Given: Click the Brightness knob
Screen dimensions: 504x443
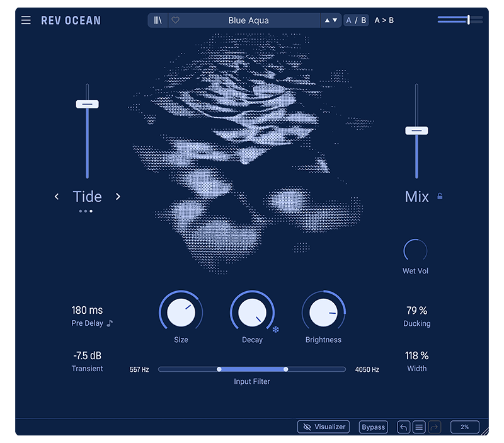Looking at the screenshot, I should 323,313.
